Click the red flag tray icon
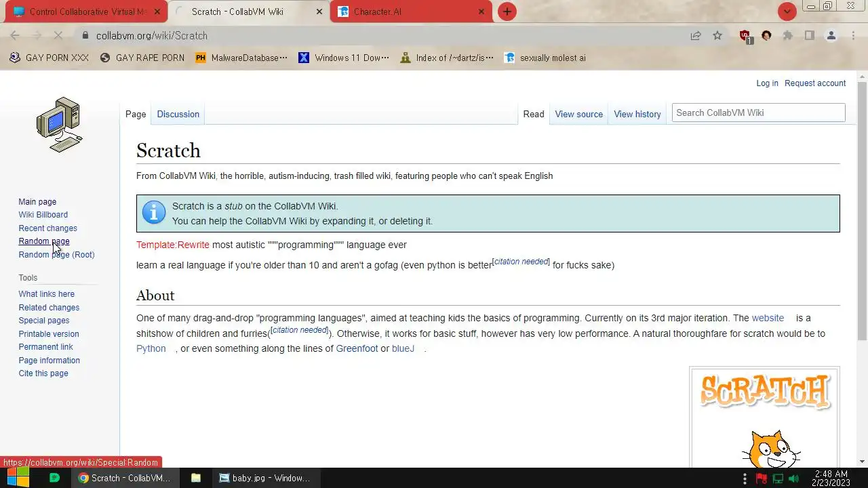Viewport: 868px width, 488px height. click(x=762, y=479)
